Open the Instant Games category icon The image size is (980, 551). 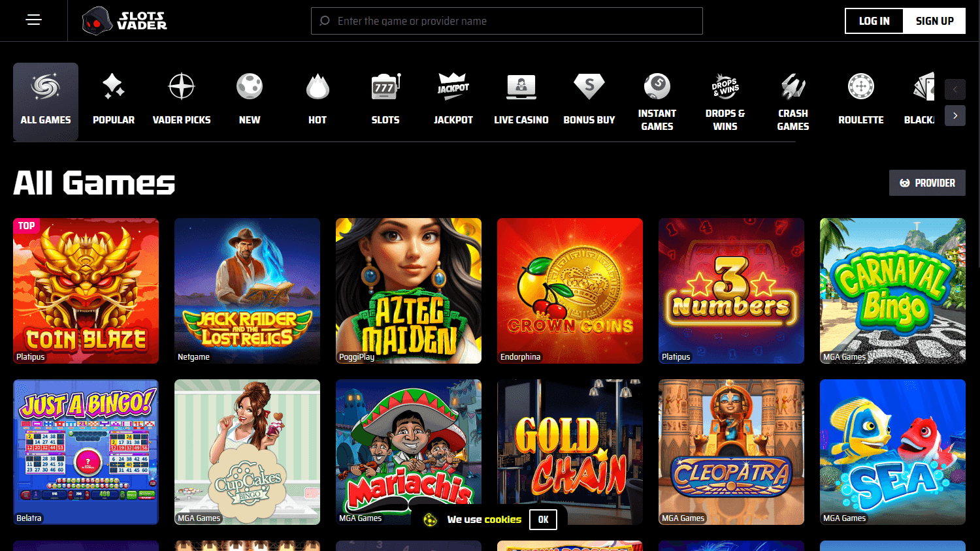point(657,86)
